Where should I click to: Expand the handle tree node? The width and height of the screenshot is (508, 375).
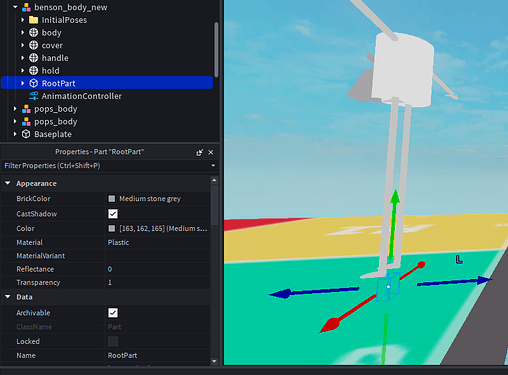tap(22, 58)
